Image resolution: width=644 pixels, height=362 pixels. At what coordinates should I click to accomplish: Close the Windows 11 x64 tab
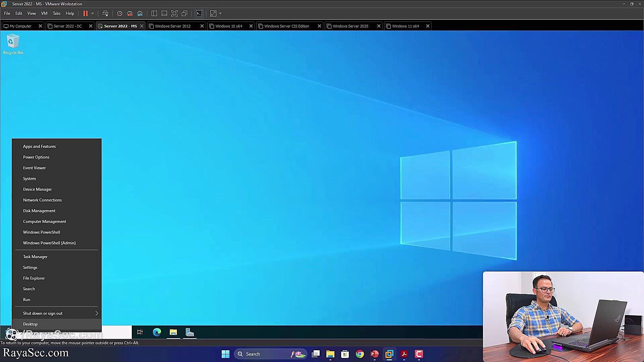(428, 26)
